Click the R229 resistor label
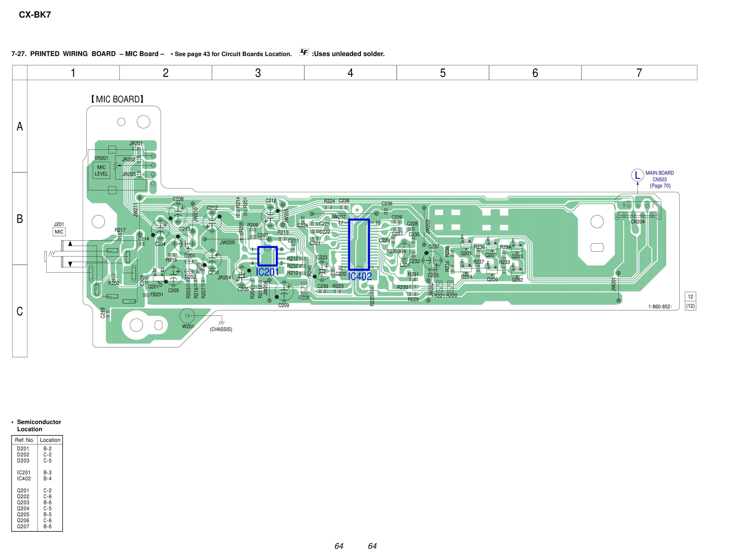Screen dimensions: 745x560 click(x=413, y=299)
